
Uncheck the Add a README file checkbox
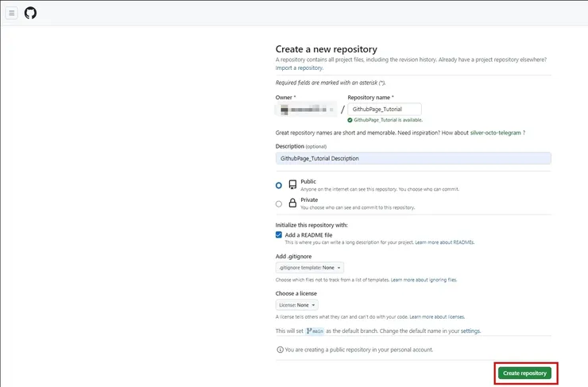[279, 235]
